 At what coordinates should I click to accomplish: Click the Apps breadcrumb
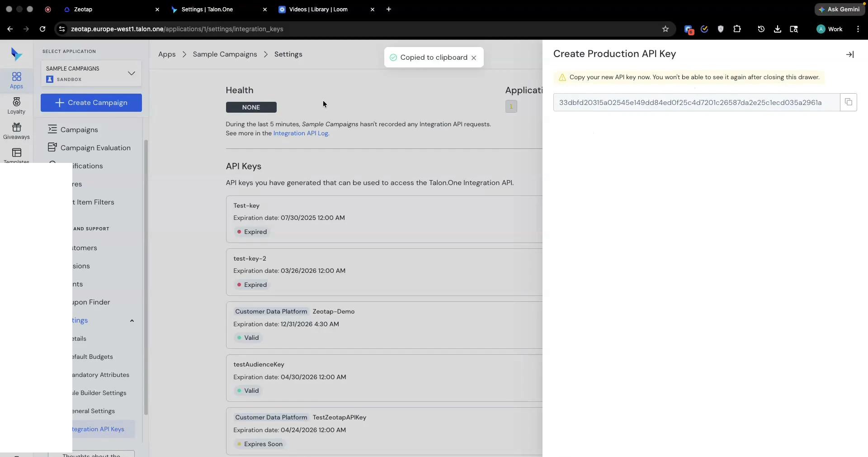pyautogui.click(x=167, y=54)
